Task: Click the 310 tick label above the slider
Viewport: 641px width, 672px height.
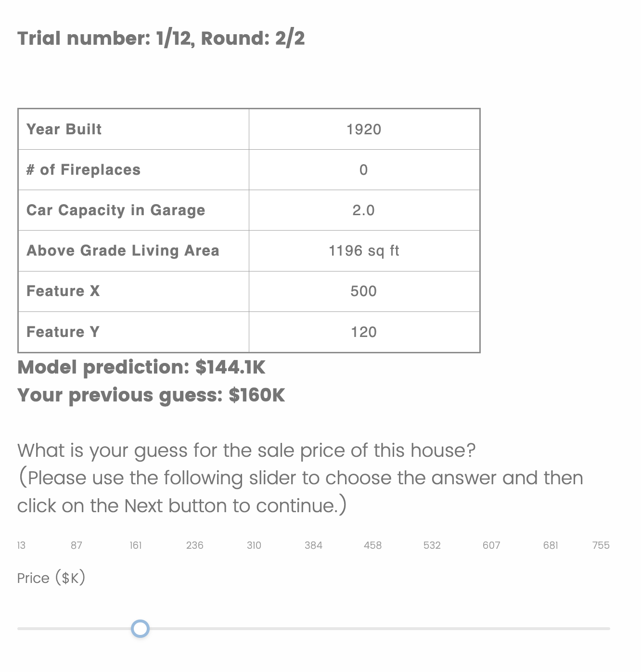Action: point(254,545)
